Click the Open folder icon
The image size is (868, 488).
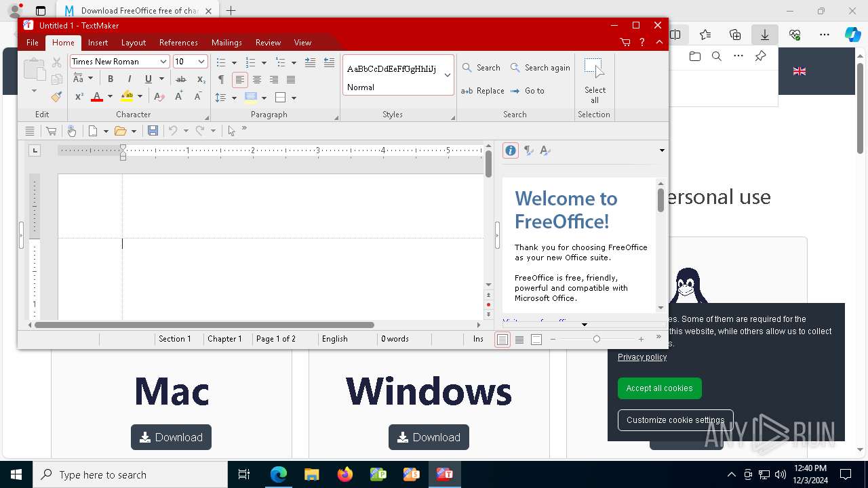coord(121,131)
